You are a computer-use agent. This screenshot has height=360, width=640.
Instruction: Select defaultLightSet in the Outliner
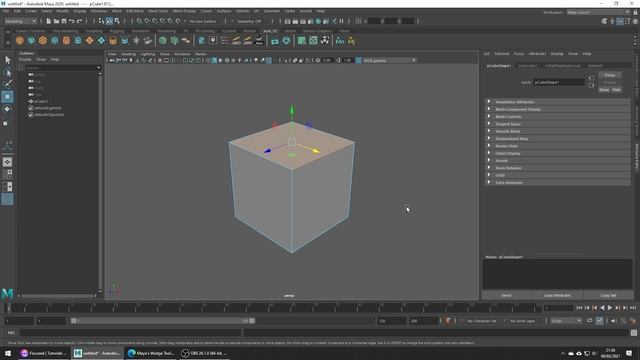click(47, 108)
